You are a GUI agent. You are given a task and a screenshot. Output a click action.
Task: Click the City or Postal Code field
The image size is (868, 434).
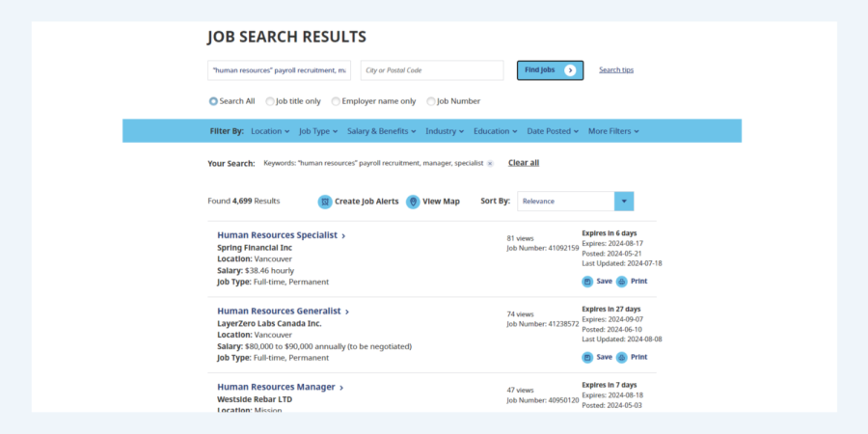(x=432, y=70)
